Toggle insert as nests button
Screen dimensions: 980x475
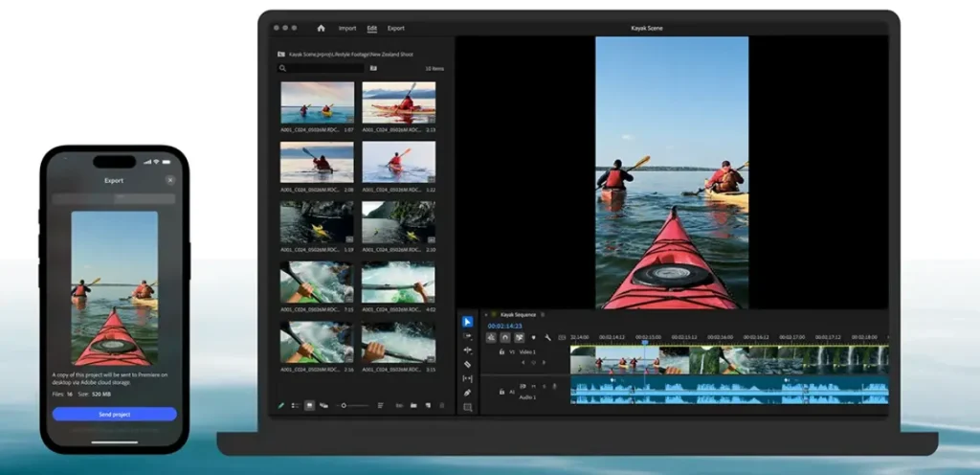(x=491, y=337)
